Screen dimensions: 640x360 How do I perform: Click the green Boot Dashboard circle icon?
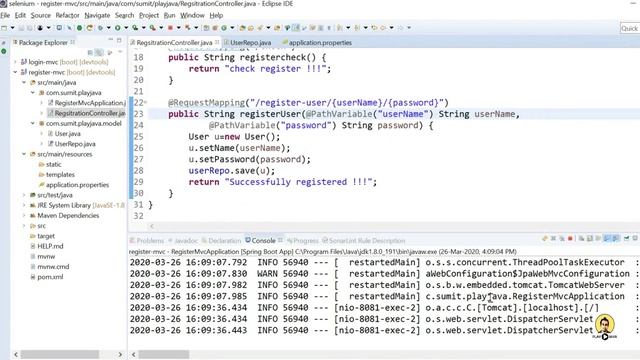[x=79, y=28]
